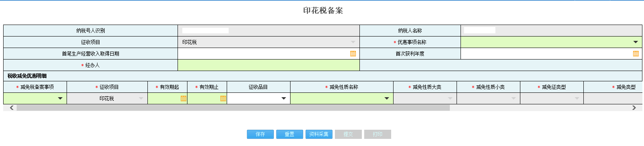Click the 重置 button
This screenshot has width=644, height=146.
coord(290,134)
